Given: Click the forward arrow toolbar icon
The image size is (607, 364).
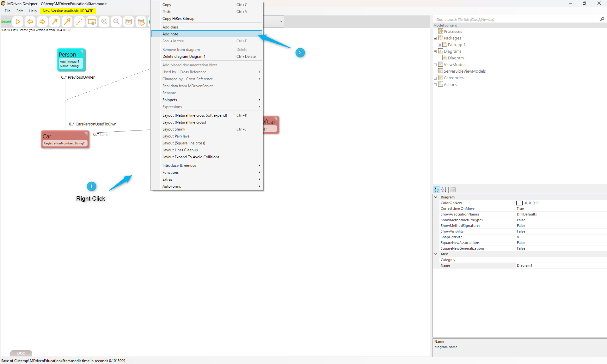Looking at the screenshot, I should tap(42, 22).
